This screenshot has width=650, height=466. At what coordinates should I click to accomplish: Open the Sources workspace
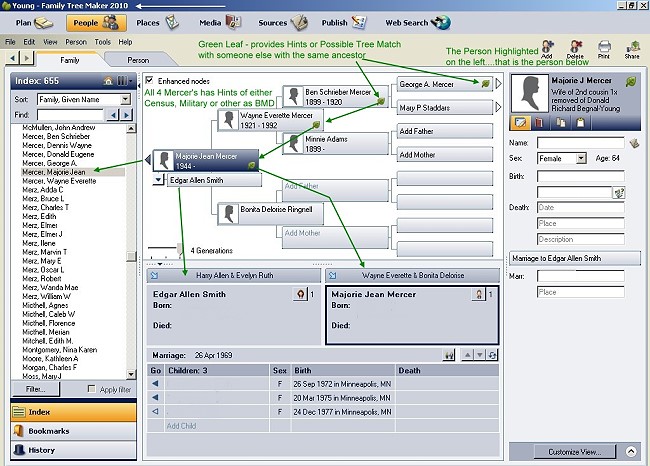[x=283, y=23]
